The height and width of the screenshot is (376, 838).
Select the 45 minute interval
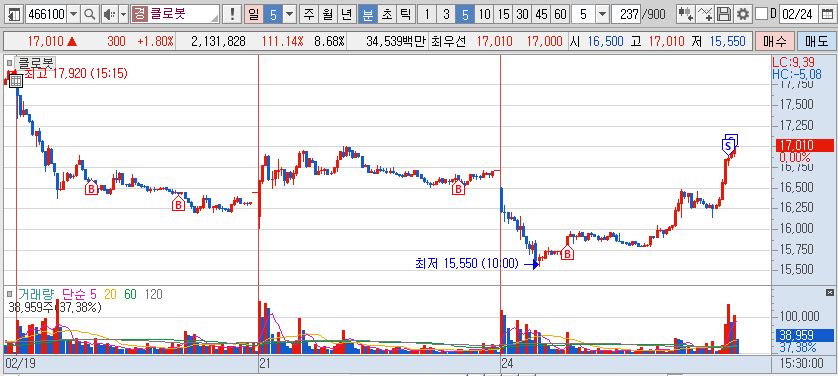pyautogui.click(x=541, y=14)
